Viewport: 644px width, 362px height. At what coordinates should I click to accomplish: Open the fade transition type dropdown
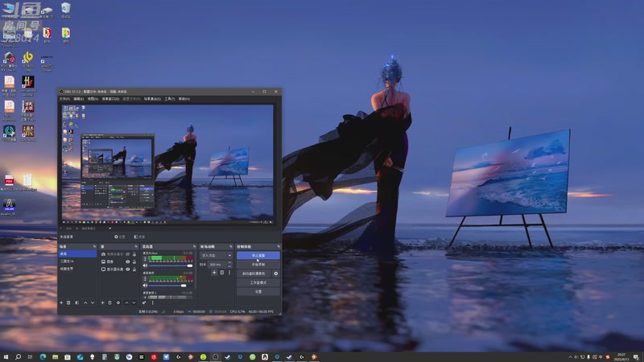click(x=216, y=255)
